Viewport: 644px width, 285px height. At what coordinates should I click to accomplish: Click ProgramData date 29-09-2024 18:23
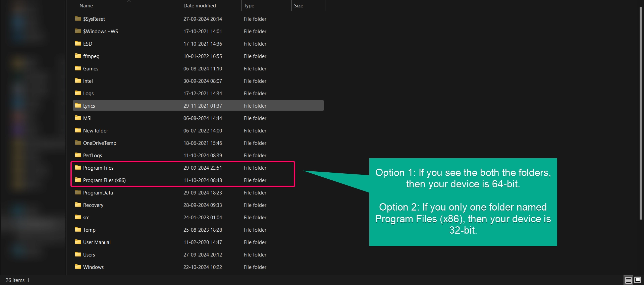[203, 192]
